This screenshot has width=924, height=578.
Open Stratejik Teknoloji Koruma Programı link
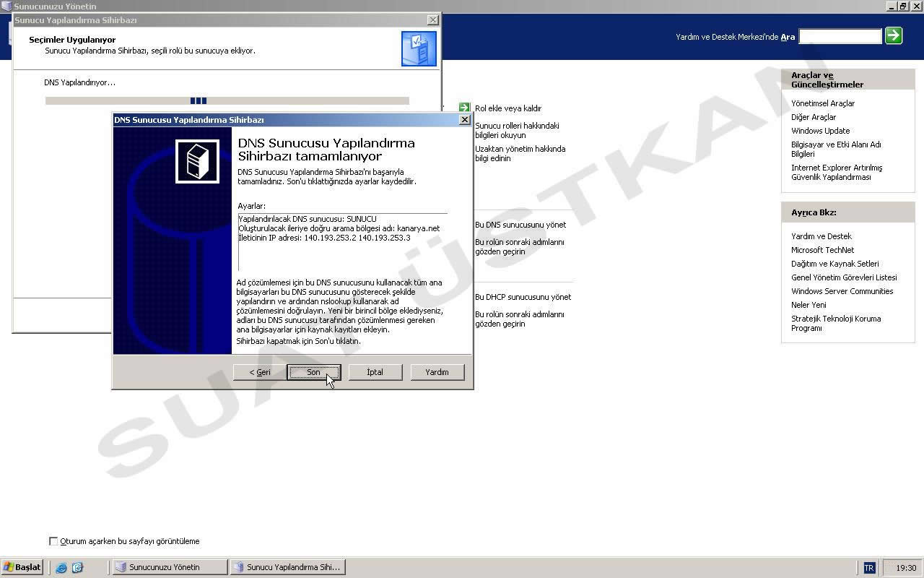[836, 323]
